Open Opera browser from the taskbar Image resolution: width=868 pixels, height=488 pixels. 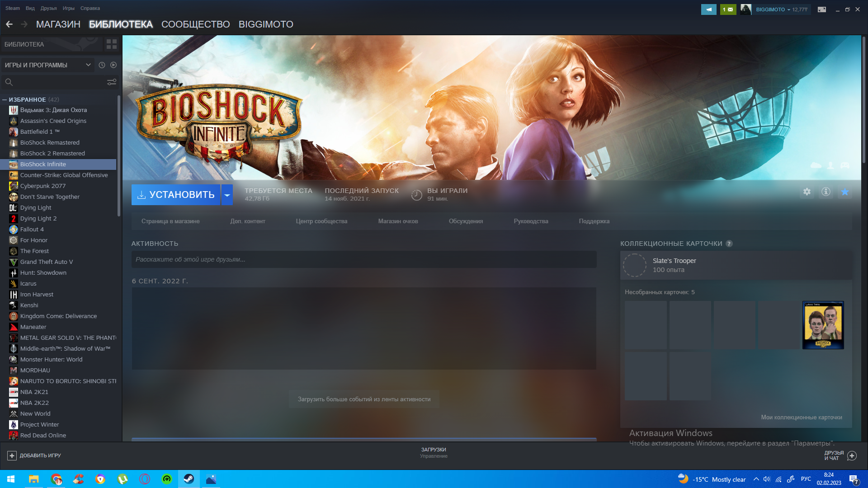[x=145, y=479]
